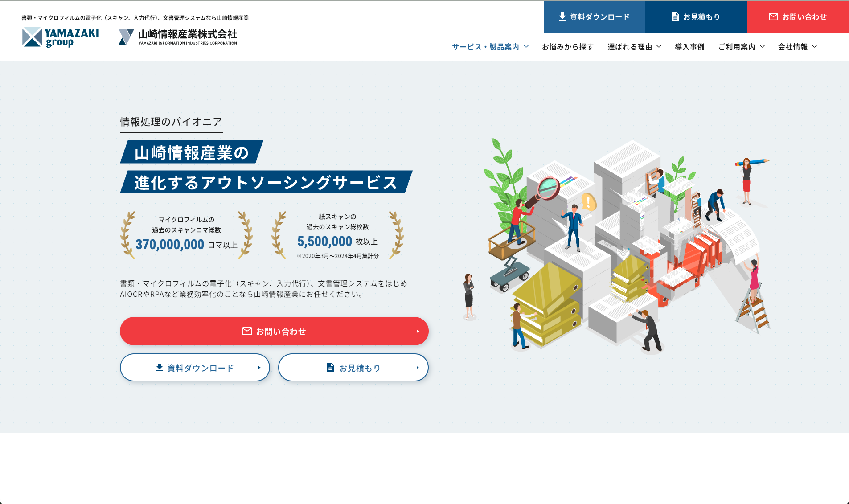
Task: Click the top tagline 書類・マイクロフィルムの電子化
Action: pos(135,18)
